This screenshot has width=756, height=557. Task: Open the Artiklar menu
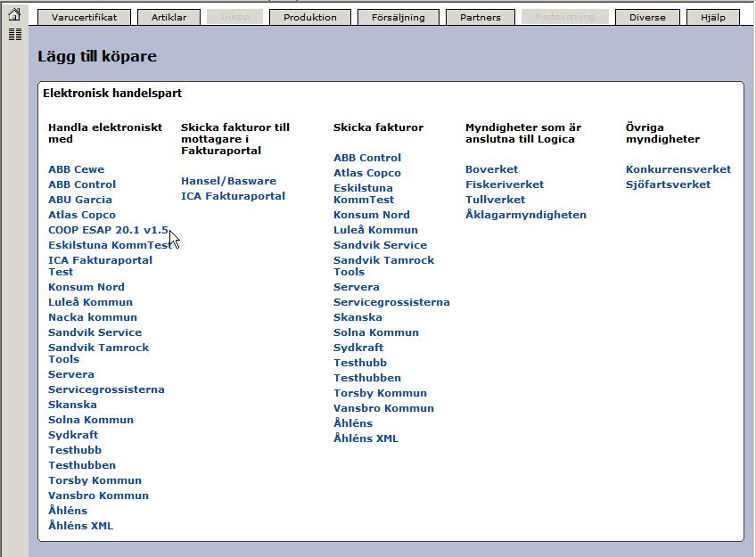click(x=168, y=17)
